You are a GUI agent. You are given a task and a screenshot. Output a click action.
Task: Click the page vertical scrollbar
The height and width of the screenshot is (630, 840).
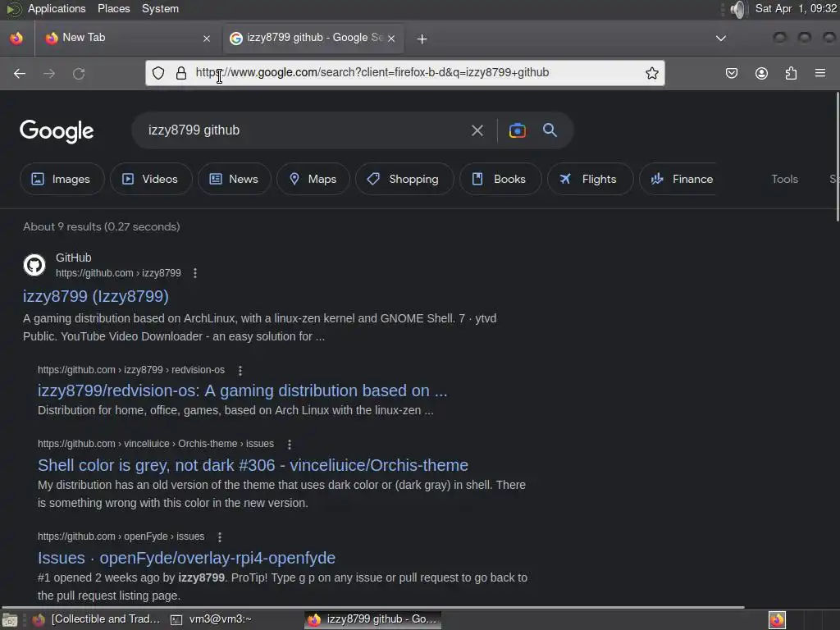838,157
